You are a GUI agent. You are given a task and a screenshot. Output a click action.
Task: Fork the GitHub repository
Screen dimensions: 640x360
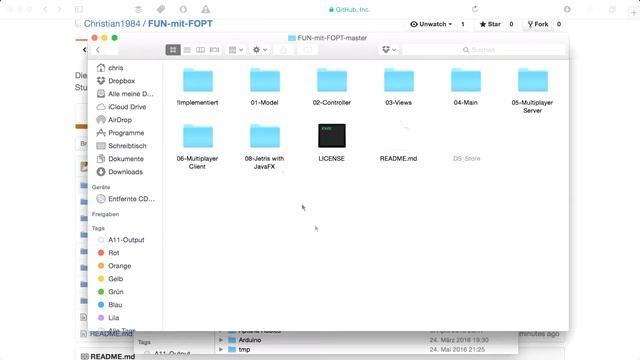tap(538, 24)
